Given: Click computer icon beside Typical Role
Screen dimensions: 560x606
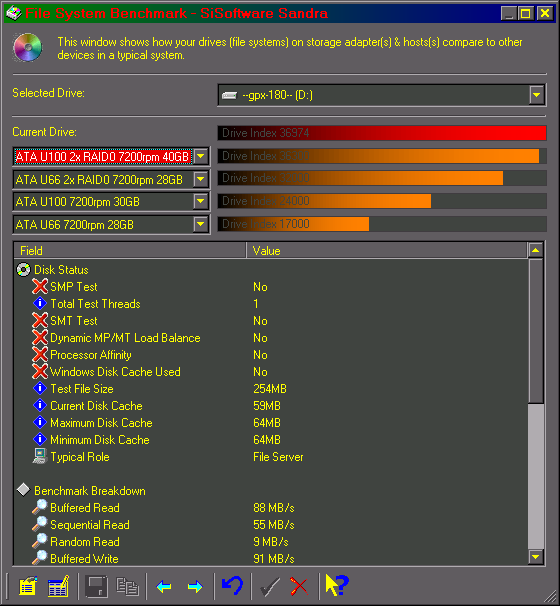Looking at the screenshot, I should [40, 456].
